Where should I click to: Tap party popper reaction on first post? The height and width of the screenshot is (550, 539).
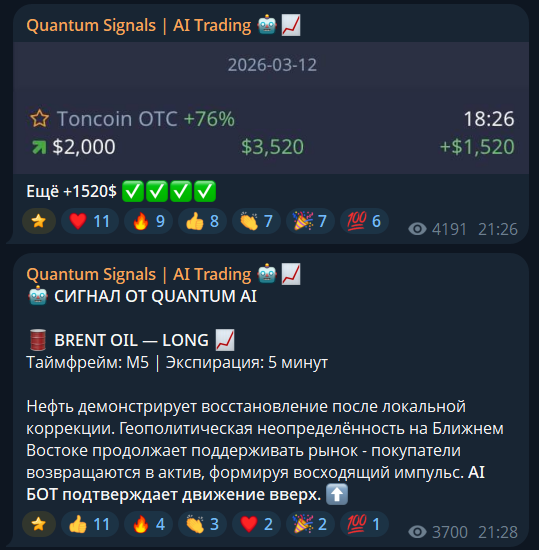click(310, 221)
